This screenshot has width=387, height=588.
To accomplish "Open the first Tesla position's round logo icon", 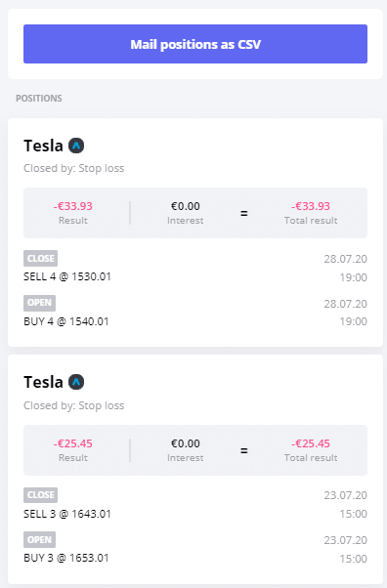I will [76, 146].
